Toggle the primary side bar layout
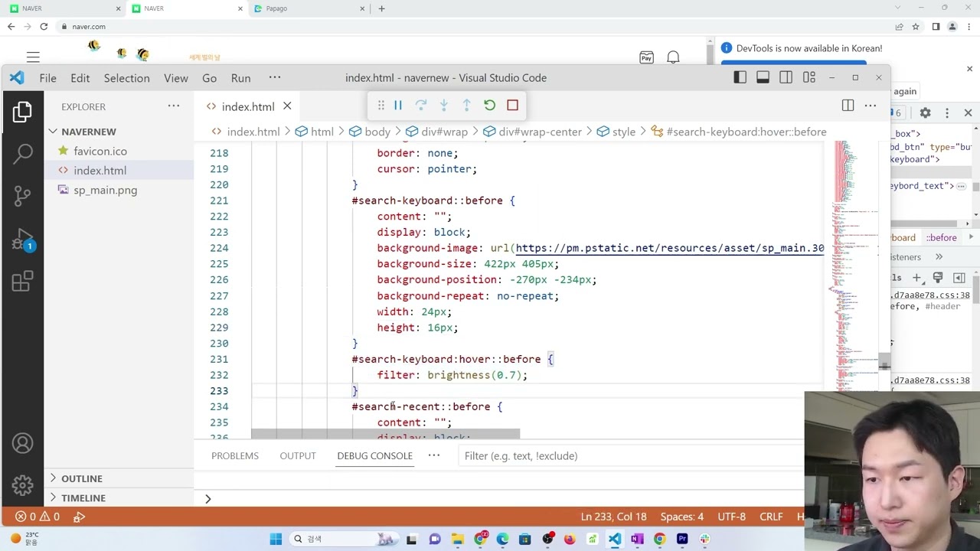This screenshot has height=551, width=980. 740,77
